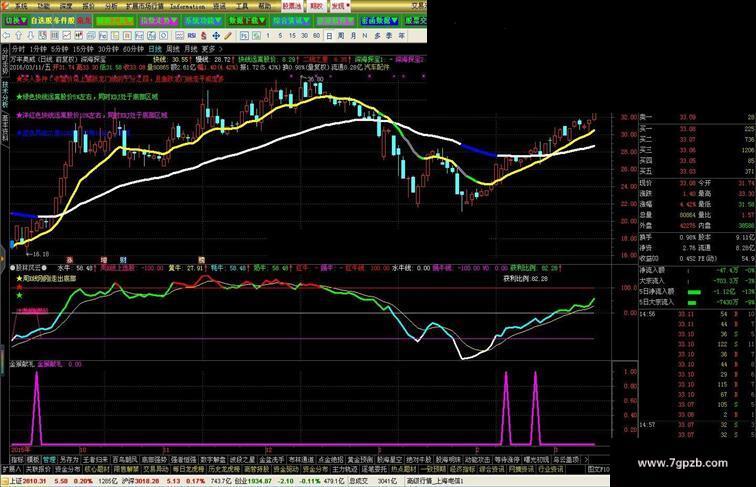Toggle the 月 monthly period button
The image size is (756, 487).
353,36
